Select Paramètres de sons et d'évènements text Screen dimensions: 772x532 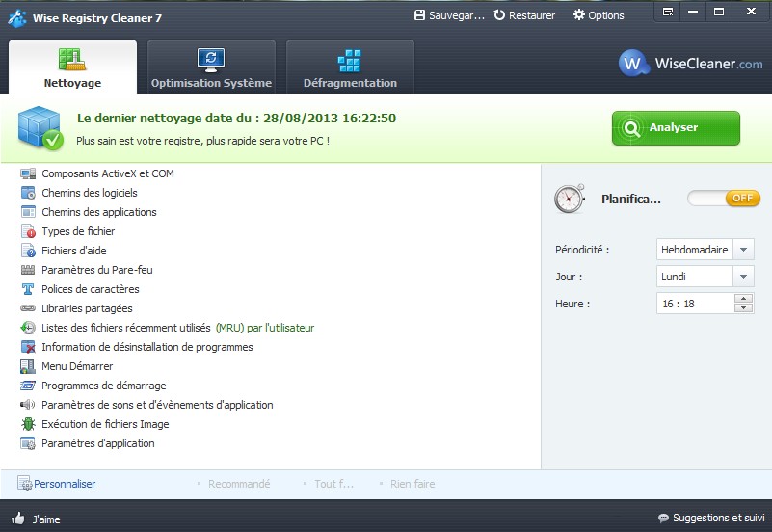[x=157, y=405]
